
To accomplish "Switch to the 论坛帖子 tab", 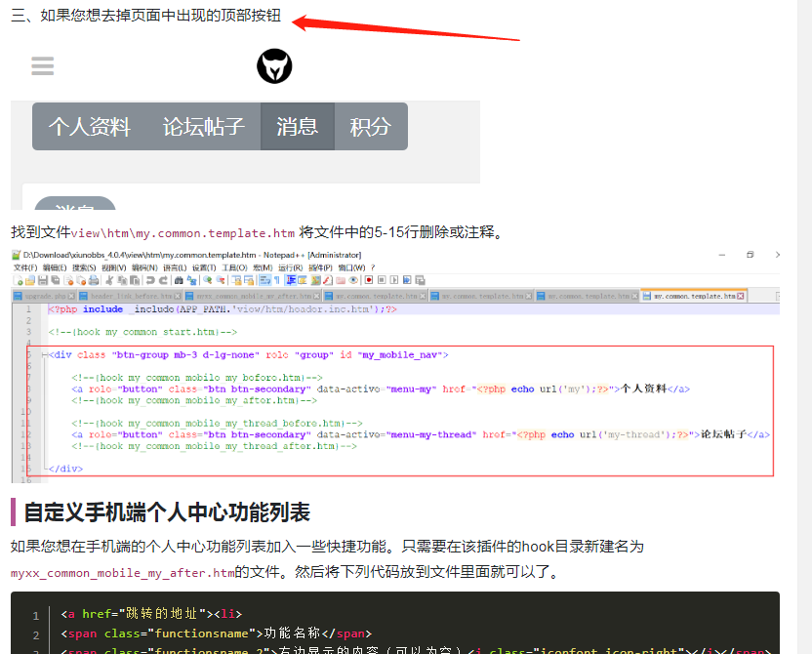I will [204, 127].
